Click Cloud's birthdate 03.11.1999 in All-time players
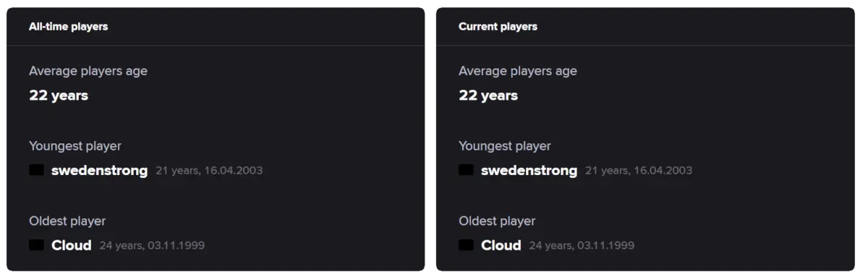868x280 pixels. point(176,245)
